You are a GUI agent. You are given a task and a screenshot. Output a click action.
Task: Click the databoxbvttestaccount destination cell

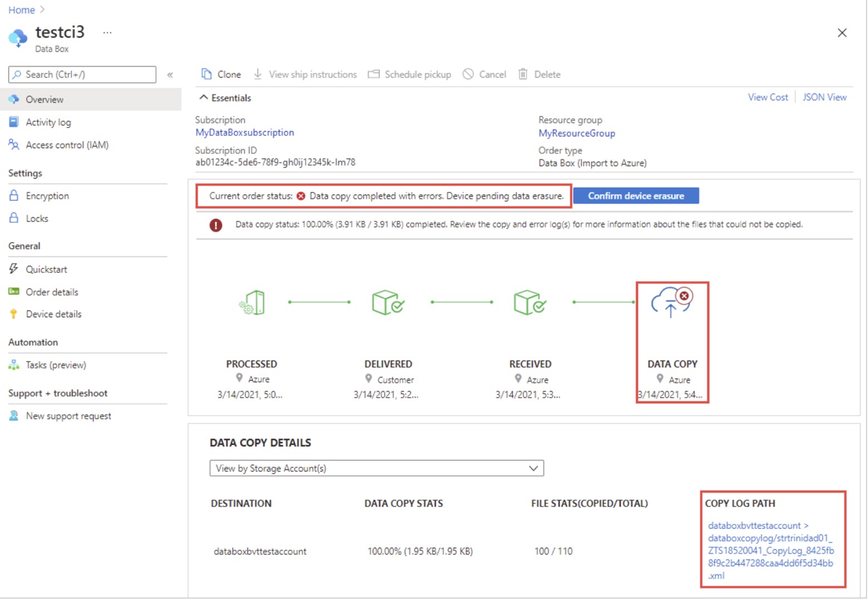(x=260, y=551)
